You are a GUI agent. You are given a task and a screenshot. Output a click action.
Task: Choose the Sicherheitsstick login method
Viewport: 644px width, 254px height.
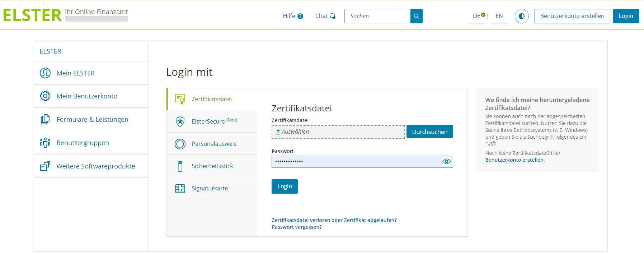point(212,166)
